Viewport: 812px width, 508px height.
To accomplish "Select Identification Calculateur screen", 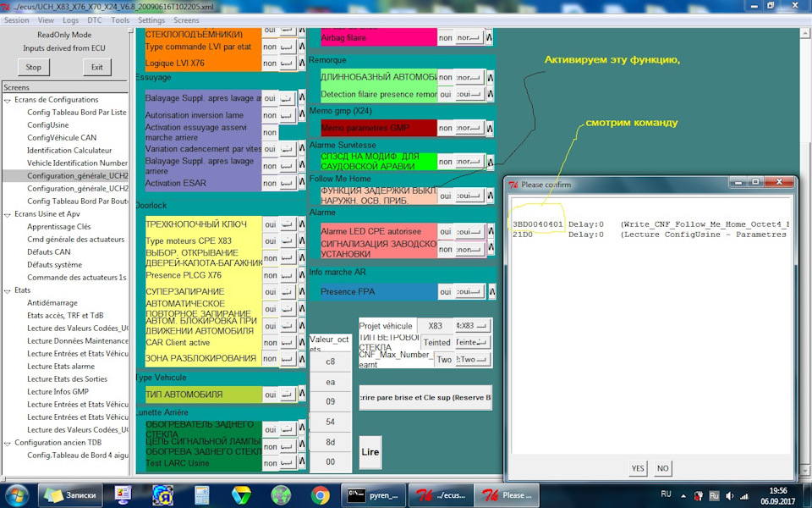I will (x=69, y=151).
